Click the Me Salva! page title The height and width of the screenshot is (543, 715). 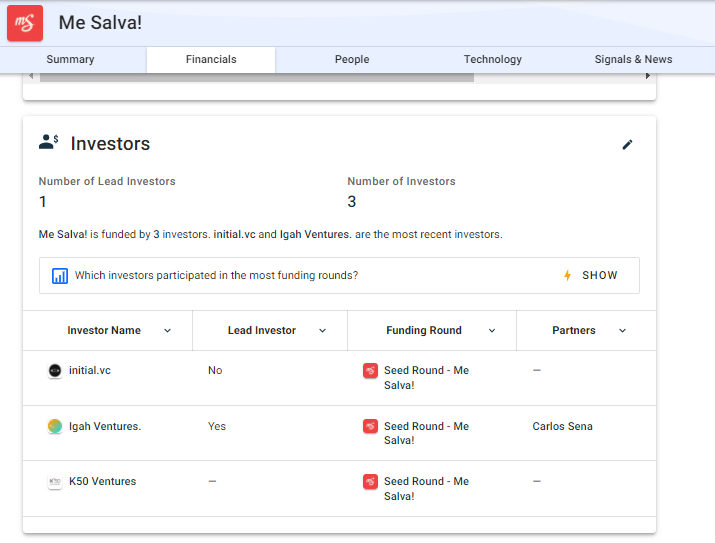(100, 23)
